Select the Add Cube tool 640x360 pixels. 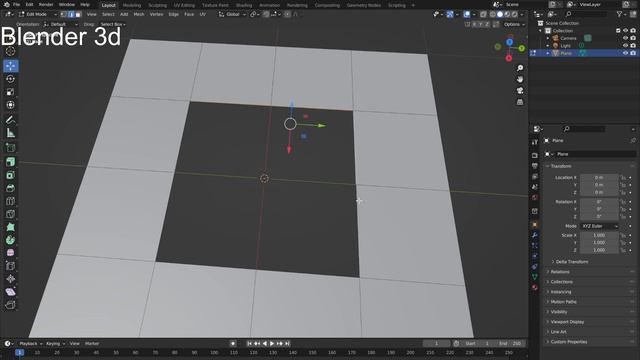click(11, 148)
